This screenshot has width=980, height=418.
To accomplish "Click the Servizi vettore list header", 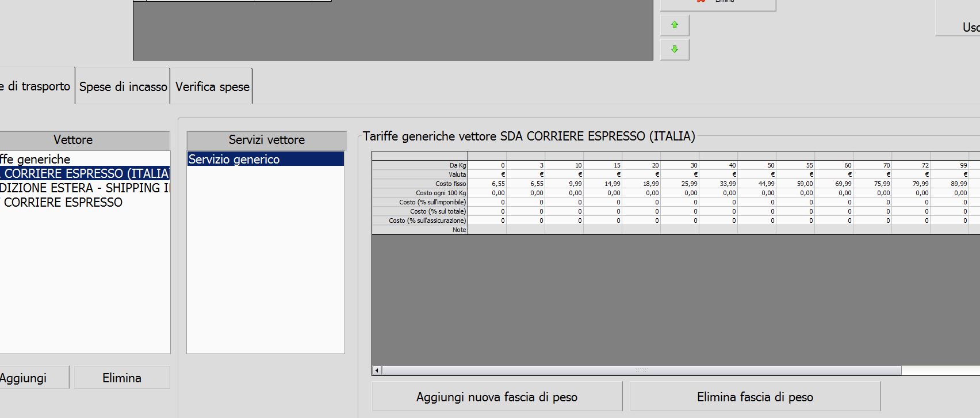I will click(267, 140).
